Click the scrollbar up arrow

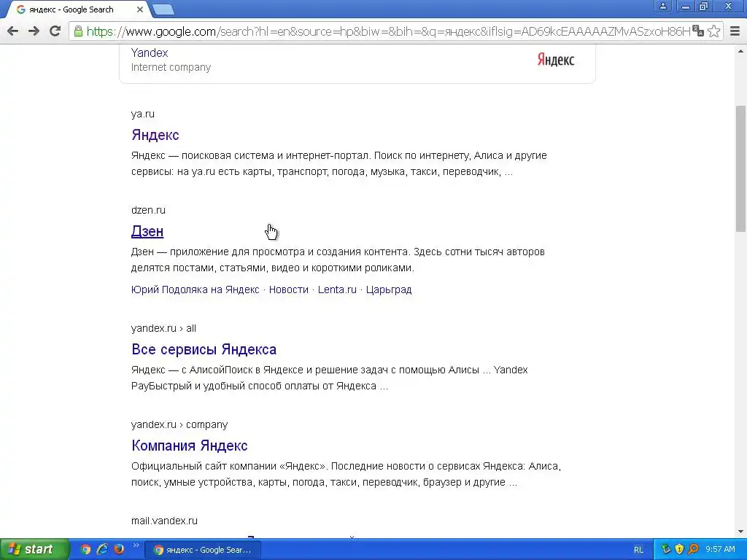(x=741, y=51)
